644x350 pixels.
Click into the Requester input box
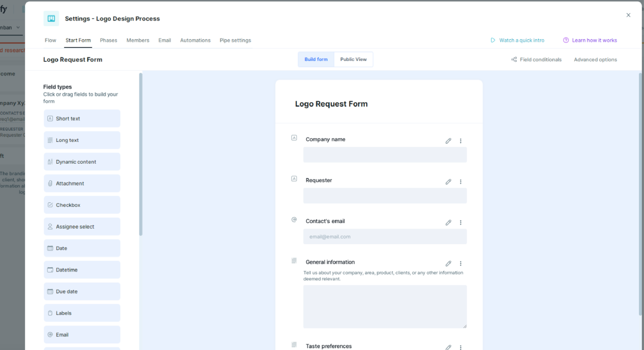tap(385, 196)
